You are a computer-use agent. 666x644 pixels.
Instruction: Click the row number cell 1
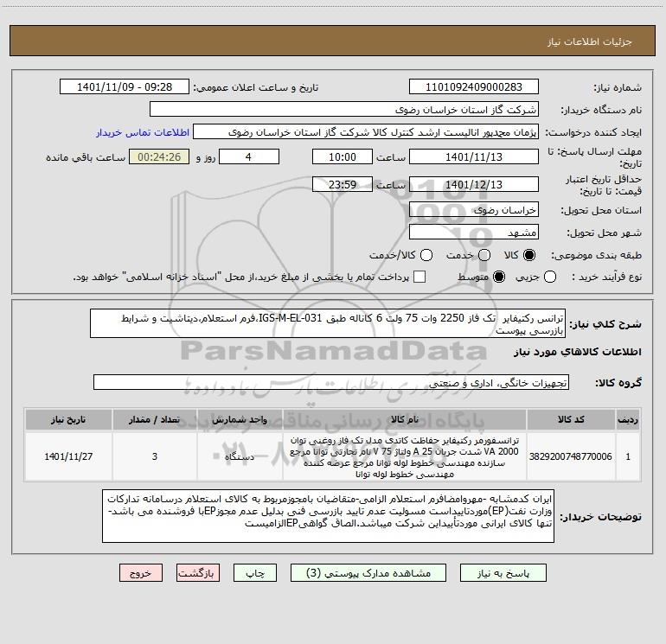pyautogui.click(x=628, y=456)
